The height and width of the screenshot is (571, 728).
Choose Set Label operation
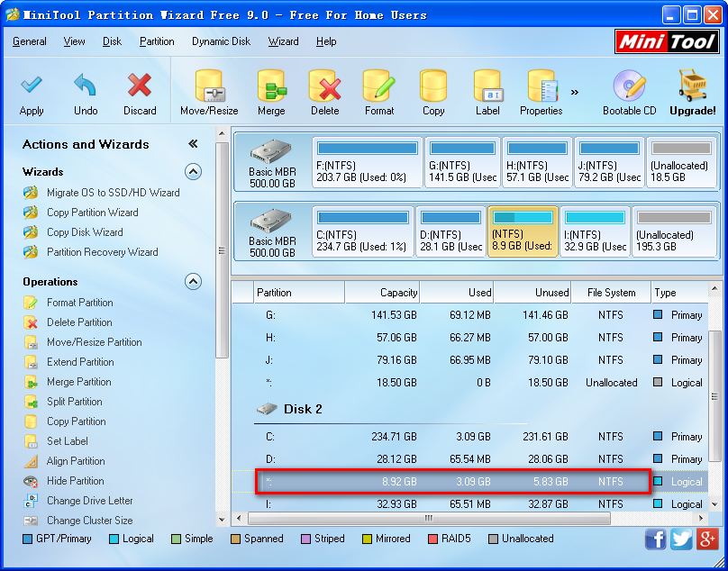click(56, 442)
